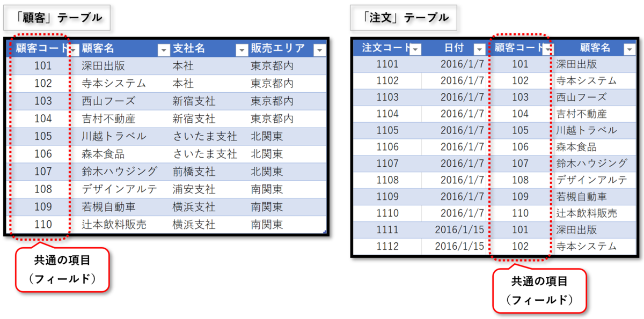Select 新宿支社 in the 西山フーズ row
The image size is (644, 319).
[194, 101]
